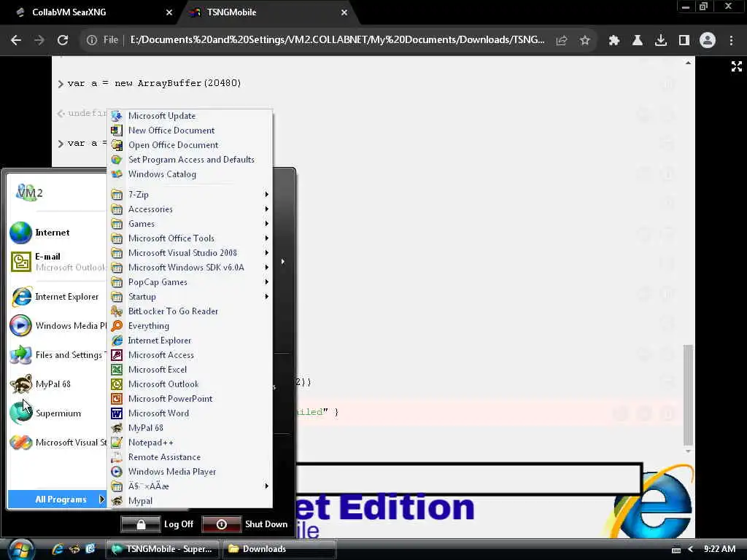Expand Microsoft Windows SDK v6.0A folder
747x560 pixels.
pos(190,268)
